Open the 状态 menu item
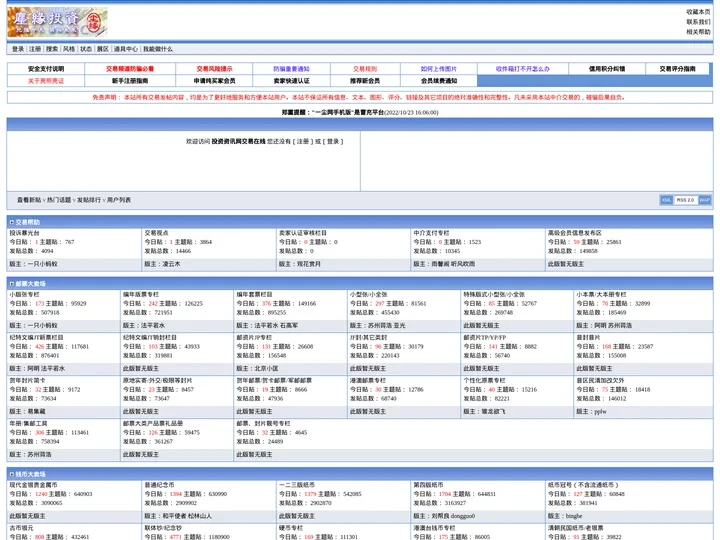The height and width of the screenshot is (540, 720). [86, 49]
